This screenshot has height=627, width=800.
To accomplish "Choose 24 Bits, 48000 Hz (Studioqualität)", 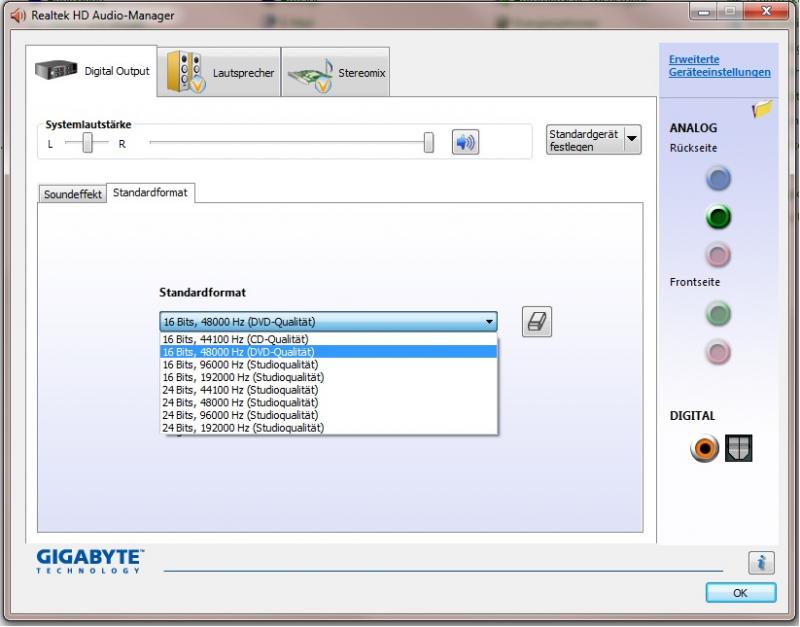I will pos(329,403).
